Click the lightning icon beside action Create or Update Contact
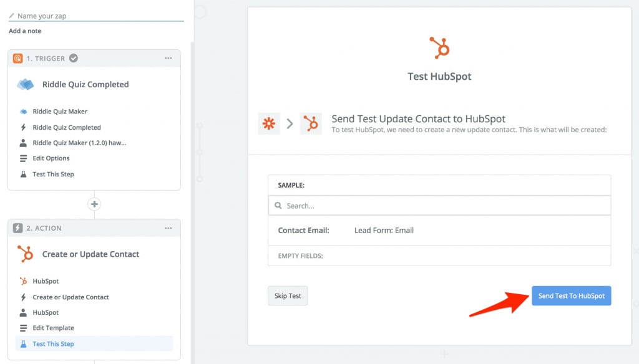The height and width of the screenshot is (364, 639). tap(23, 297)
